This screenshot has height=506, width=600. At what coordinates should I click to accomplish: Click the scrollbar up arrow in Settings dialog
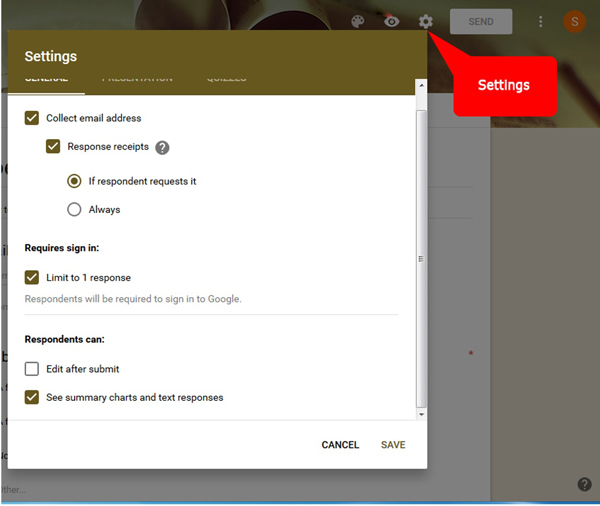(421, 85)
